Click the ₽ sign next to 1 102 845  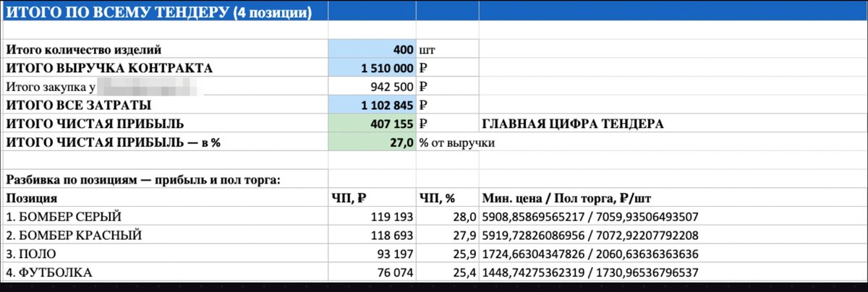click(424, 106)
